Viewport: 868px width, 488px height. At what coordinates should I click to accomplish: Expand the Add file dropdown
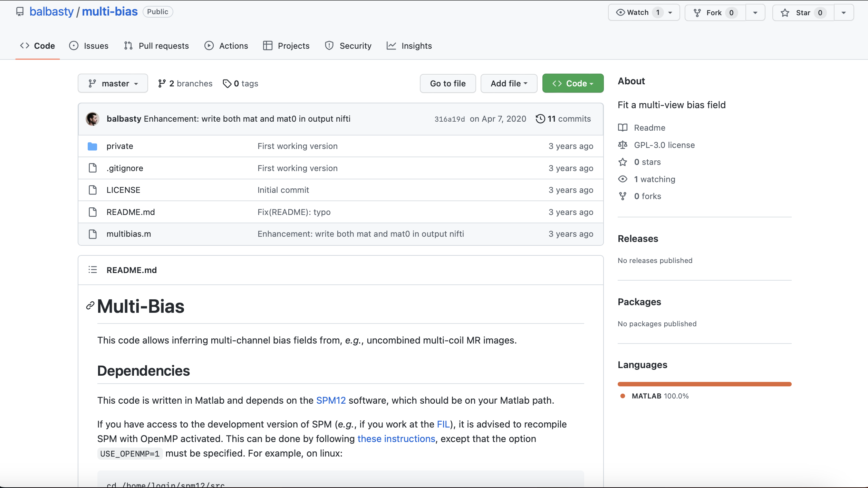pyautogui.click(x=509, y=84)
